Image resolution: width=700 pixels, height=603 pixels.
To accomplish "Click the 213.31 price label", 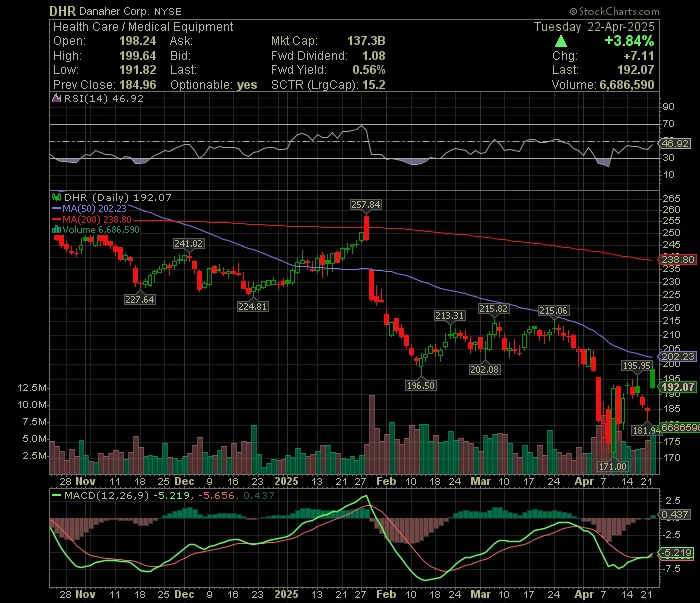I will point(450,316).
